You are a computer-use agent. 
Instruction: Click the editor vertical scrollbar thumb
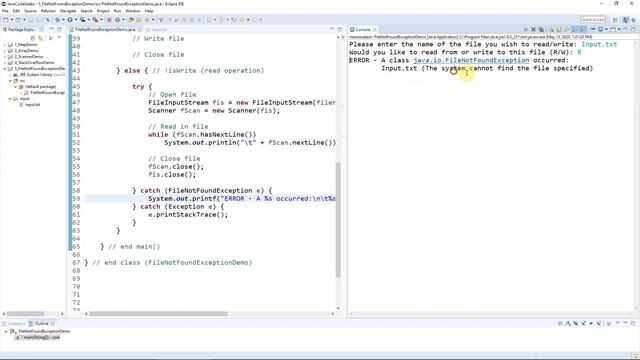tap(338, 220)
